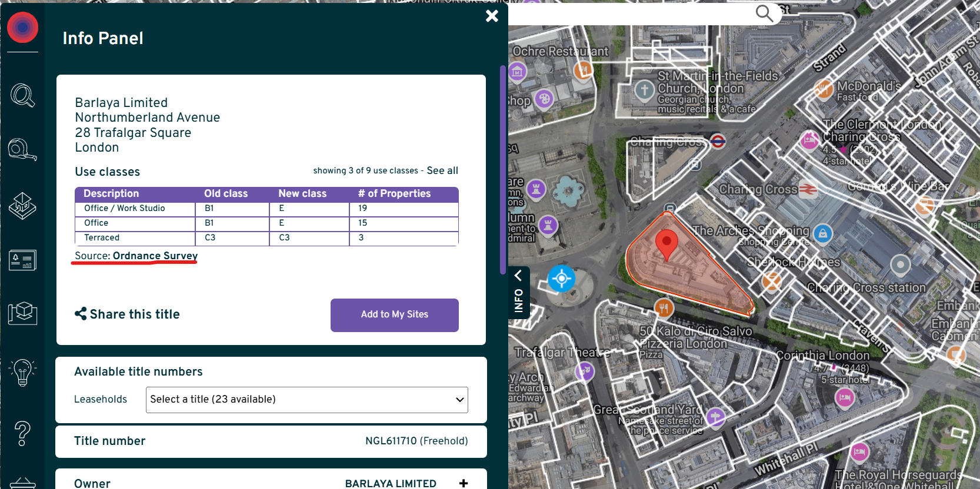This screenshot has height=489, width=980.
Task: Open the lightbulb insights icon
Action: pos(22,373)
